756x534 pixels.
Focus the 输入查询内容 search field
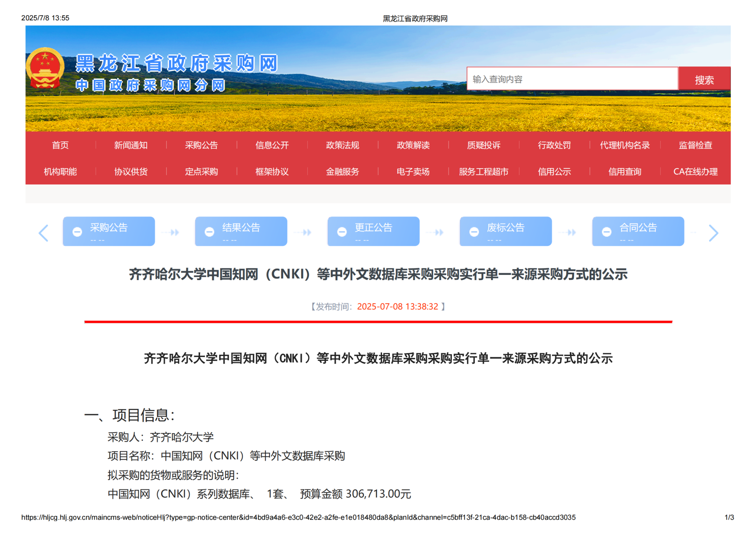[x=572, y=79]
